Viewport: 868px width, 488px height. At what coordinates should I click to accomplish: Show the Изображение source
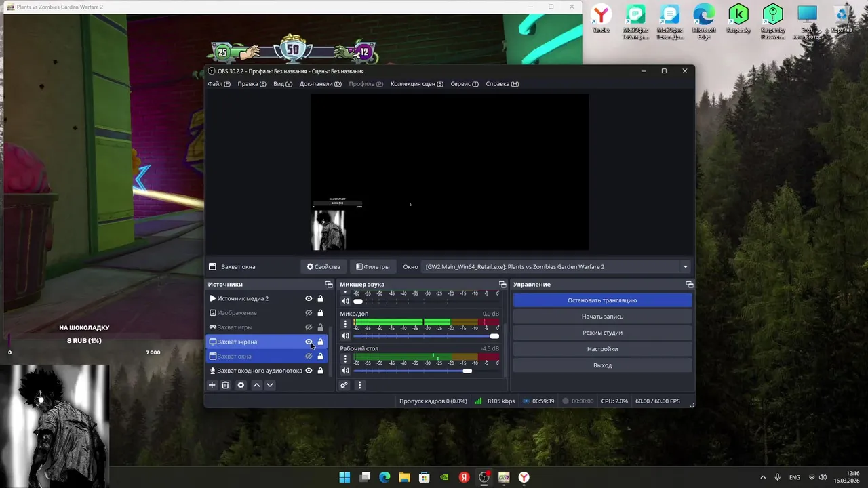pos(309,313)
